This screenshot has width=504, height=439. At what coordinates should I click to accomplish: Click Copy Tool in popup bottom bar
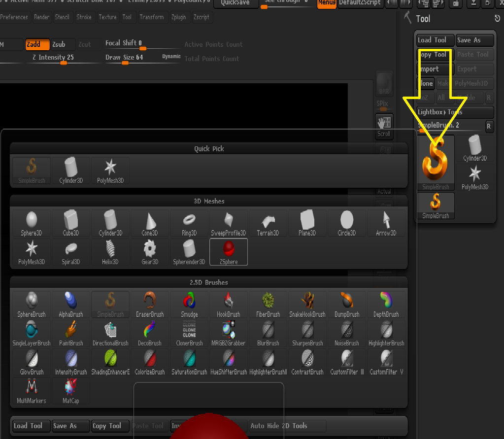point(110,426)
